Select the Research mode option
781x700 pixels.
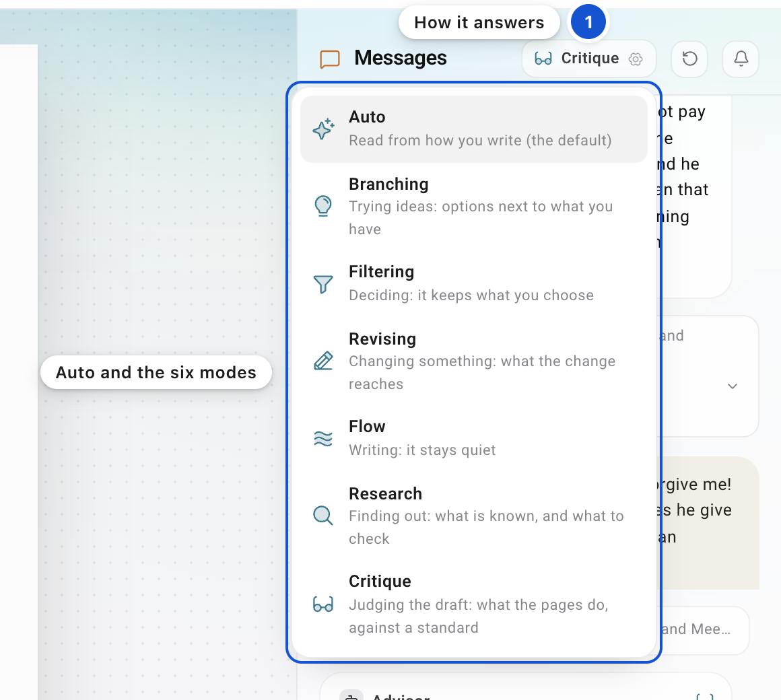point(474,516)
